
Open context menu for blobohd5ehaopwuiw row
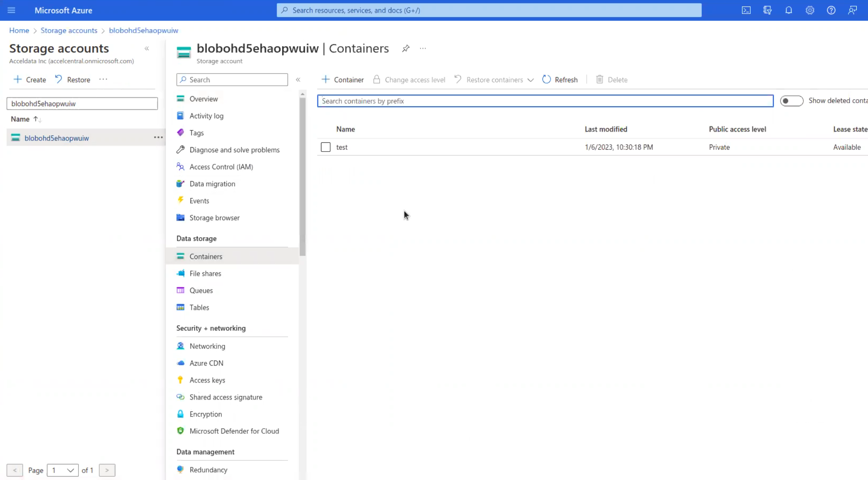158,138
